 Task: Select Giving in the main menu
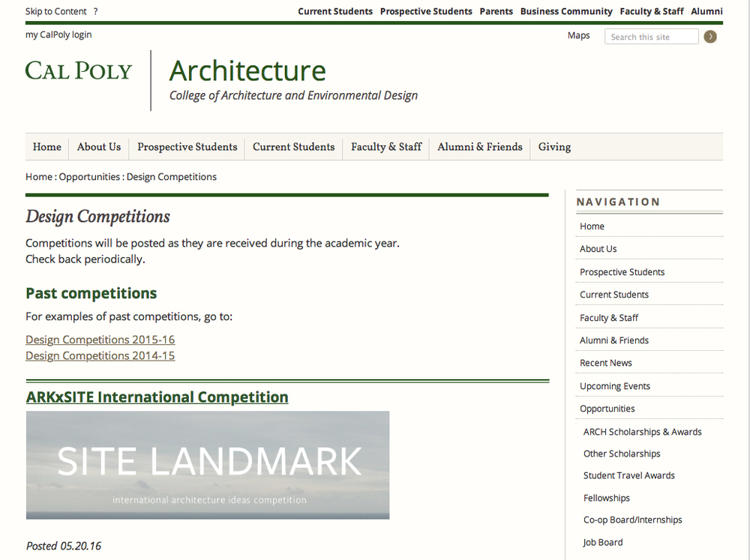[x=554, y=147]
